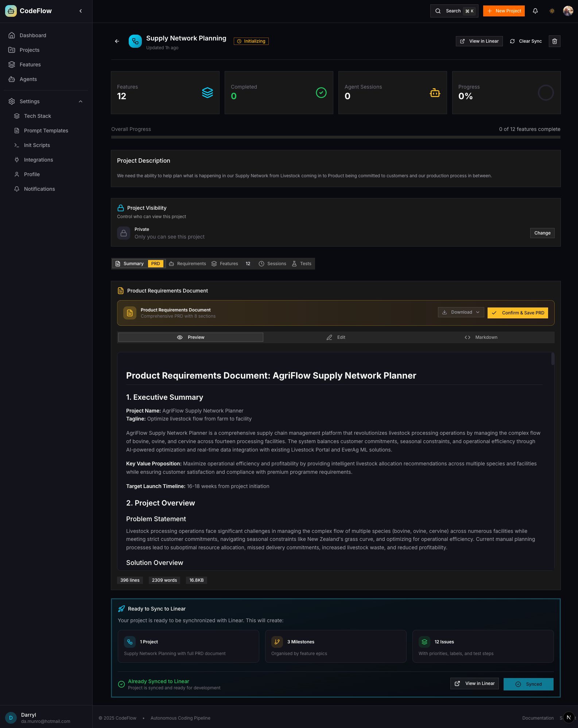
Task: Open Init Scripts settings
Action: [x=49, y=145]
